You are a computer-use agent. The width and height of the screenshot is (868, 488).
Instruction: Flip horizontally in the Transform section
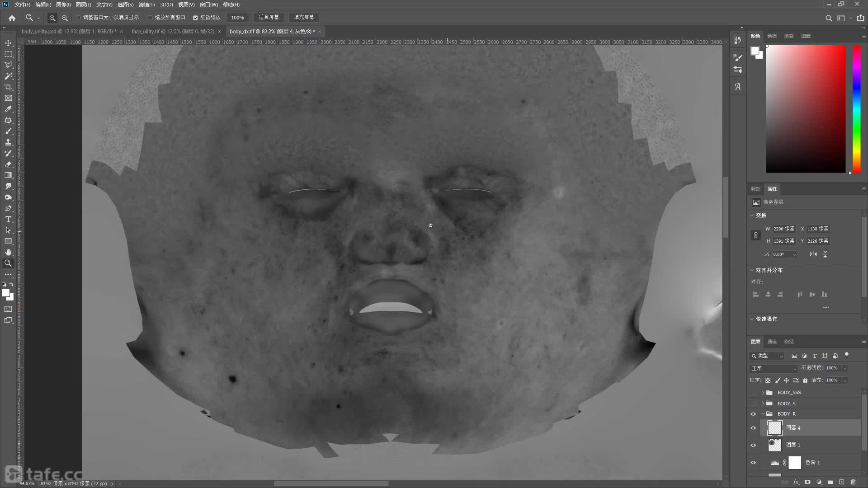[x=813, y=254]
